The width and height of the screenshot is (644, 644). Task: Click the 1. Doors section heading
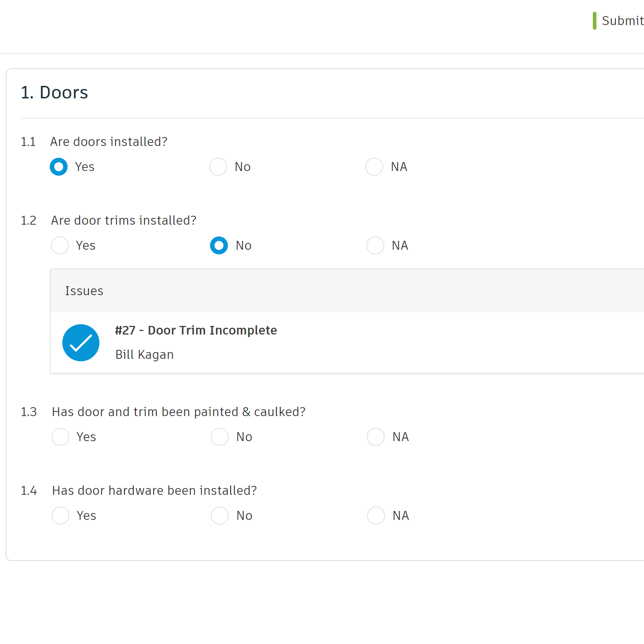coord(54,93)
